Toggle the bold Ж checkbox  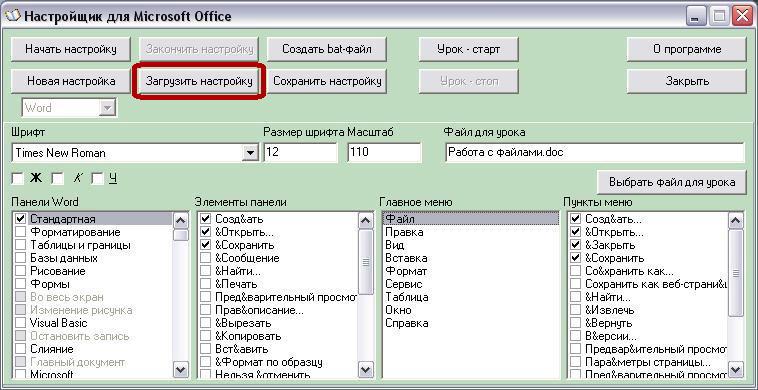(x=17, y=179)
